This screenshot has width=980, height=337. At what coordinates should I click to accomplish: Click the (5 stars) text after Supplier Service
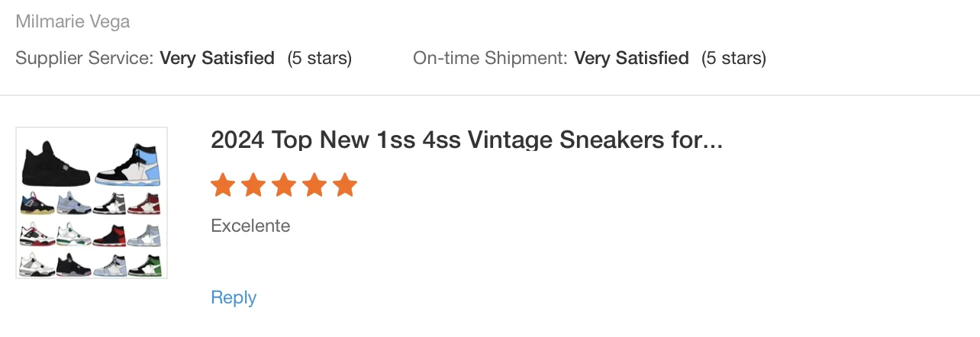click(319, 58)
